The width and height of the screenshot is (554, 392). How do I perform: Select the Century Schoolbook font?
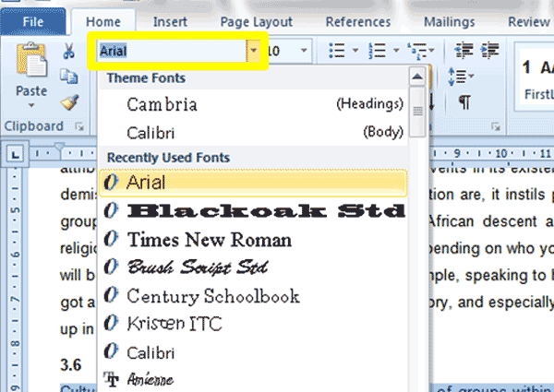(x=212, y=296)
